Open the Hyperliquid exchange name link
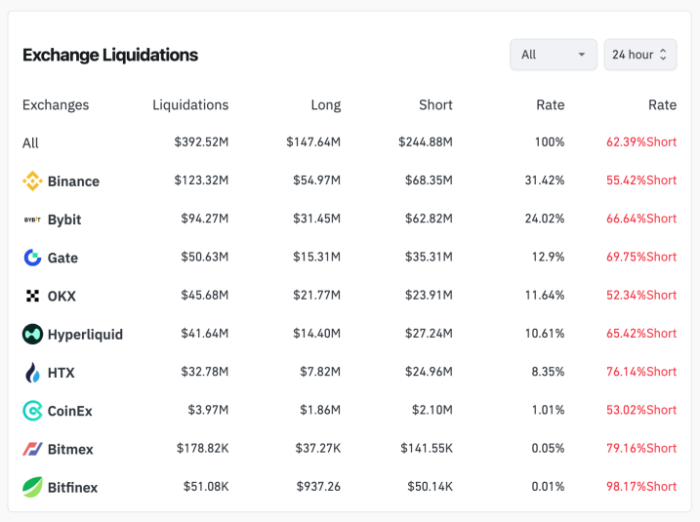The image size is (700, 522). (85, 335)
